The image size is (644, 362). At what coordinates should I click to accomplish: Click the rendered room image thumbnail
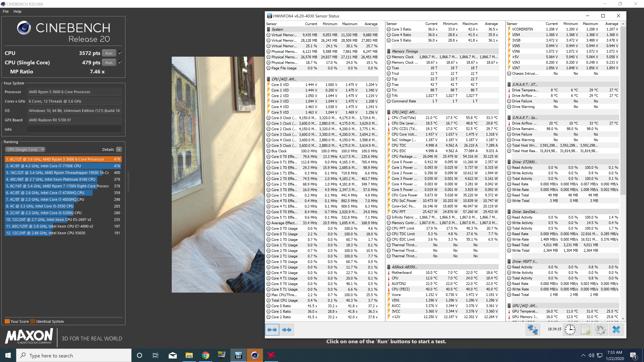pyautogui.click(x=218, y=174)
